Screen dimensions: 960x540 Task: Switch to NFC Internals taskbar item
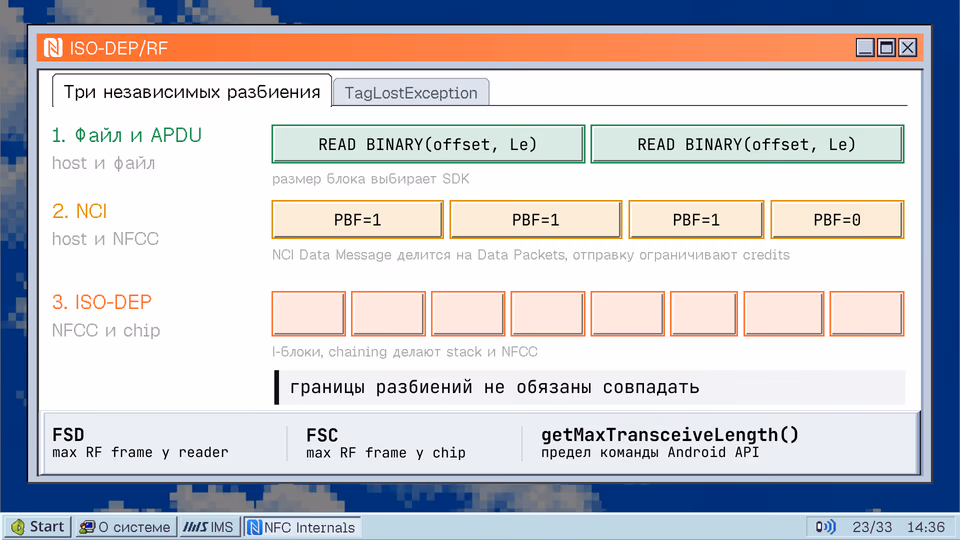(x=302, y=527)
